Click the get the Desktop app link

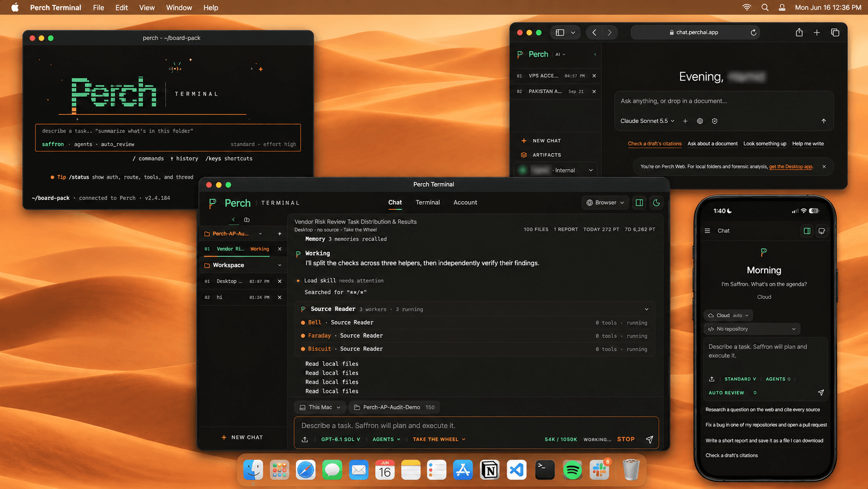pyautogui.click(x=791, y=167)
